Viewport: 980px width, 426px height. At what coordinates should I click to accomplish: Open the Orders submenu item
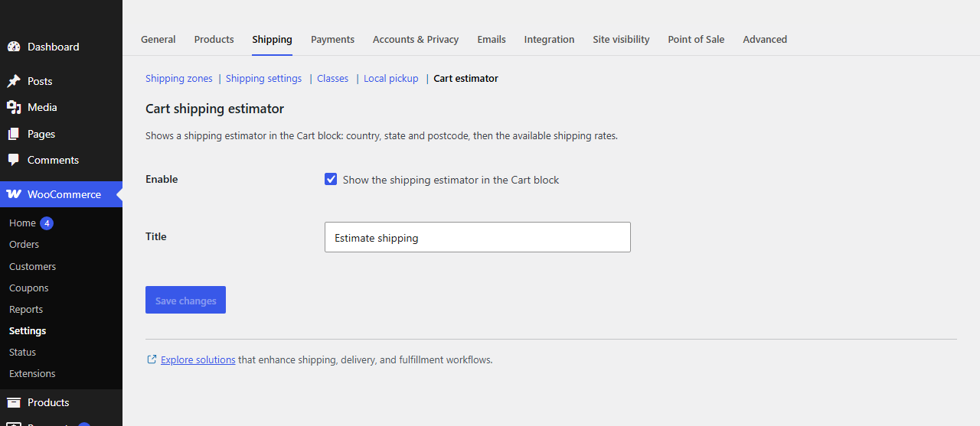point(24,244)
